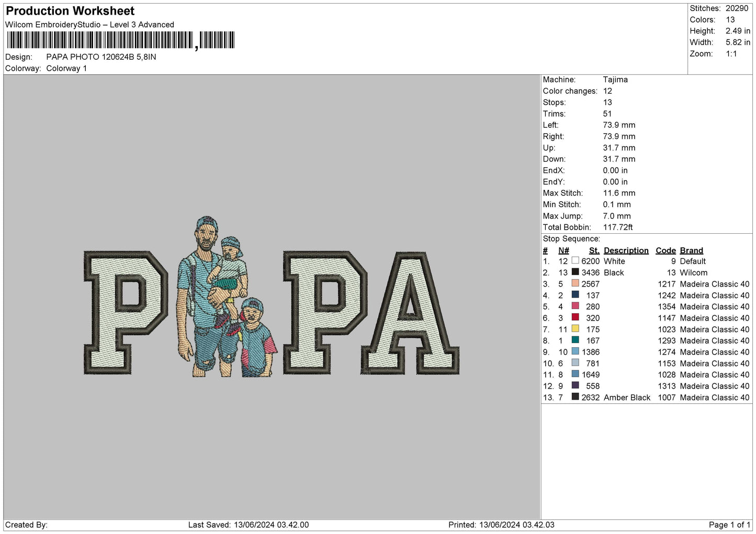Click the Trims value 51
This screenshot has width=756, height=534.
point(607,113)
